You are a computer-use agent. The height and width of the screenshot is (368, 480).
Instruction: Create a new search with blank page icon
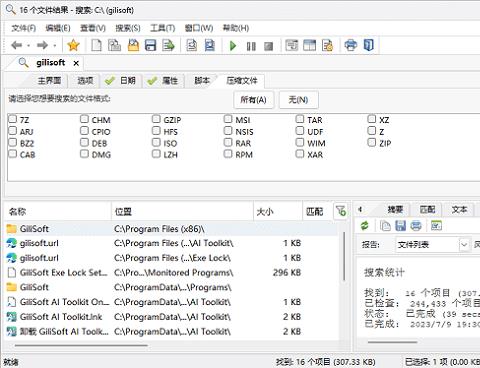(97, 45)
